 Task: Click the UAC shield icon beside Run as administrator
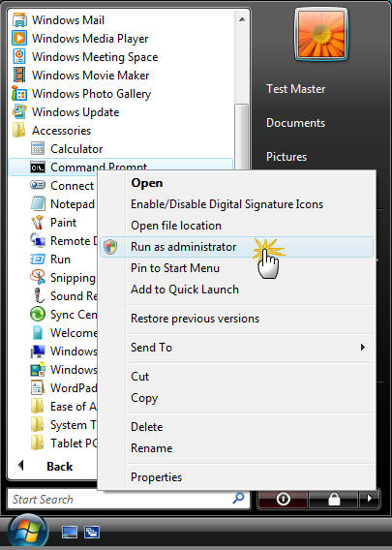110,247
